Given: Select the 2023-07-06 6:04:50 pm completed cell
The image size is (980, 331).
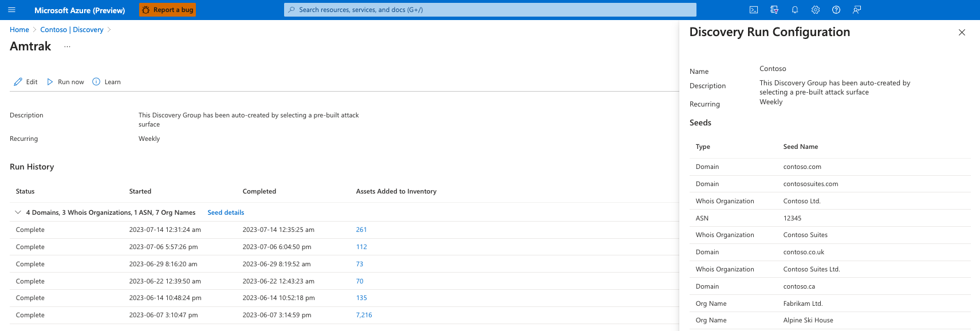Looking at the screenshot, I should (277, 247).
